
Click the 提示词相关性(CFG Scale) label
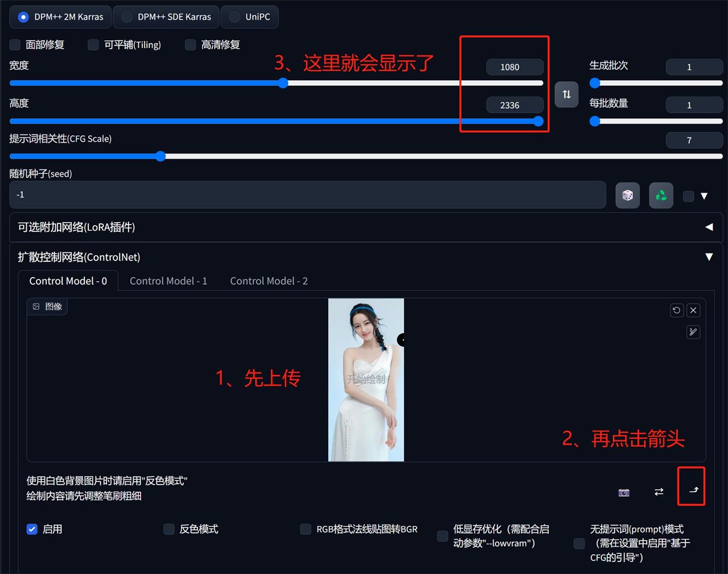coord(60,139)
